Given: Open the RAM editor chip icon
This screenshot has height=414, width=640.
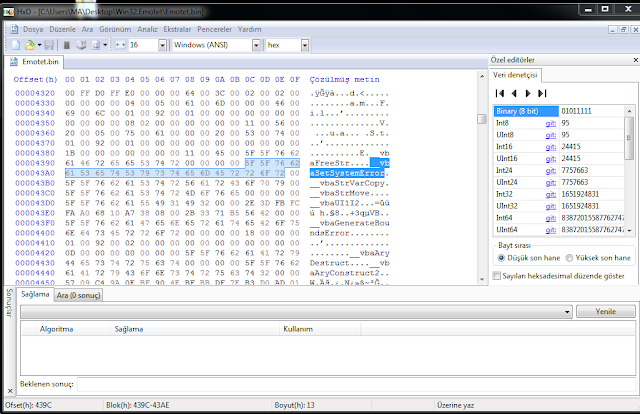Looking at the screenshot, I should (x=67, y=45).
